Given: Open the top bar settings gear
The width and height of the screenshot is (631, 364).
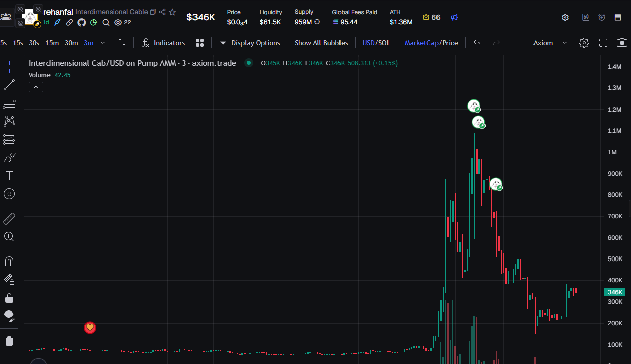Looking at the screenshot, I should (565, 17).
